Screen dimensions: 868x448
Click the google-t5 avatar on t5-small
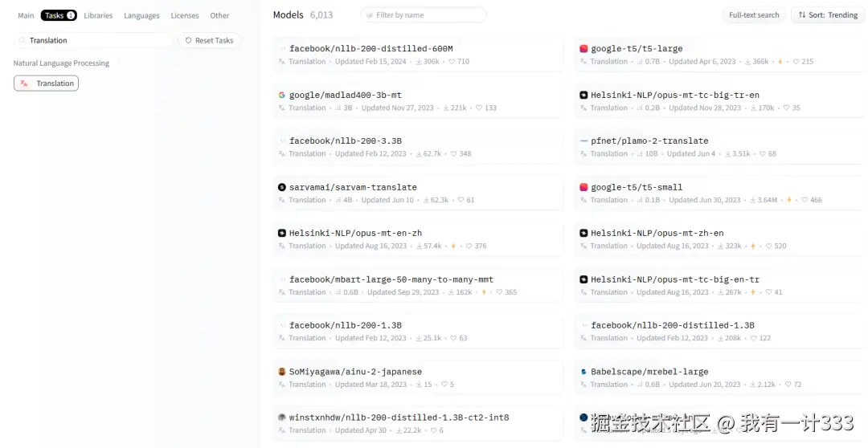583,188
